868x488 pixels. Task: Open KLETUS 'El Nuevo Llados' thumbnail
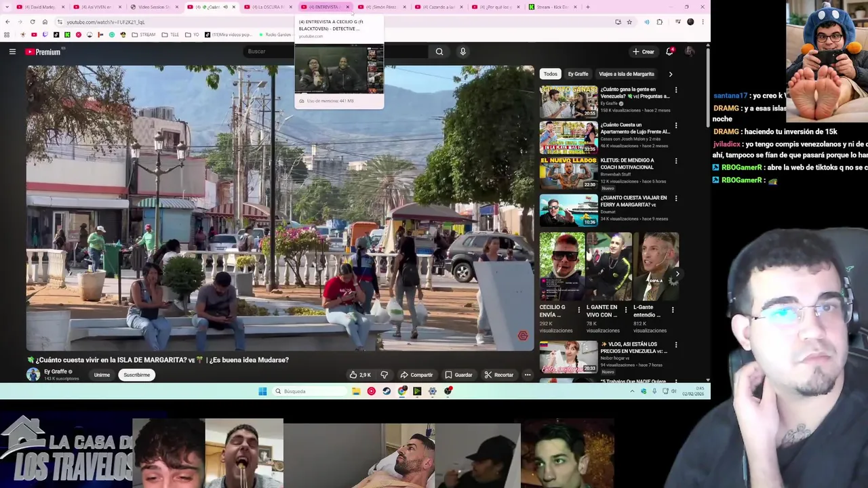pyautogui.click(x=568, y=174)
